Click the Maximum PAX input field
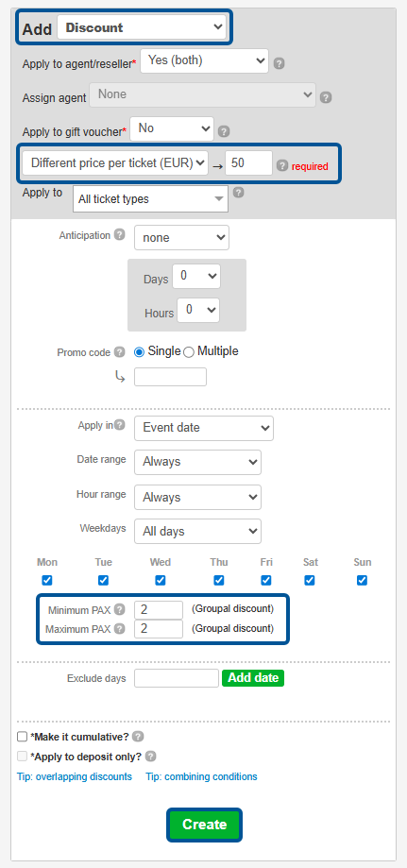This screenshot has width=407, height=868. tap(159, 629)
